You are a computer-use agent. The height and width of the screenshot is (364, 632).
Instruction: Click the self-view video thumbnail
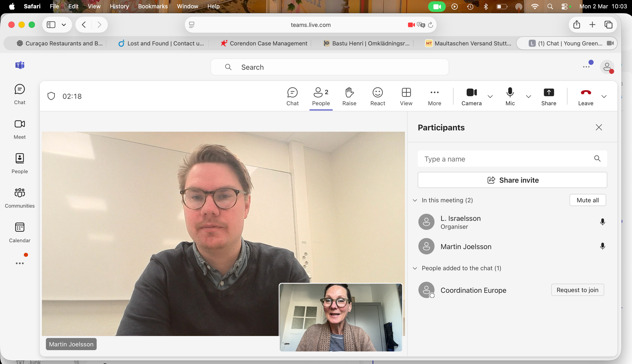tap(341, 317)
